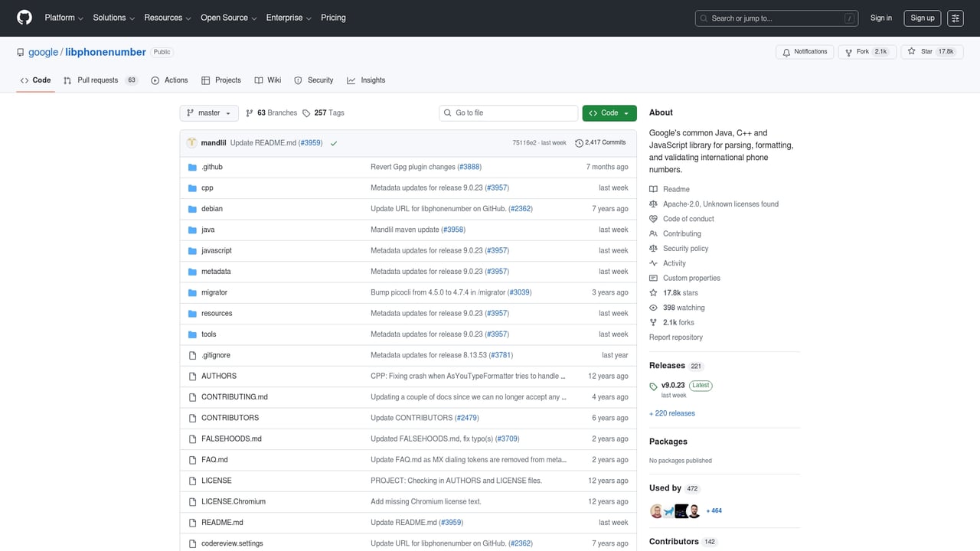Open the master branch selector dropdown

[209, 113]
